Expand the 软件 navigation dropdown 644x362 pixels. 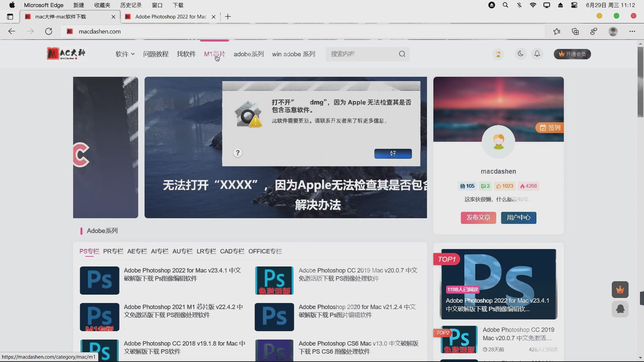(x=124, y=54)
